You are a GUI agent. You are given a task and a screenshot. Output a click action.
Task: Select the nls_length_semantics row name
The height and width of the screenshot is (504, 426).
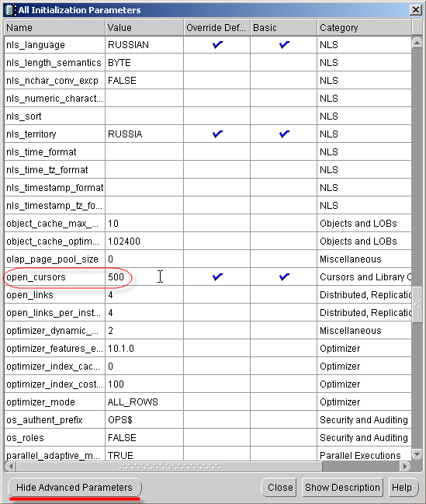[x=54, y=63]
